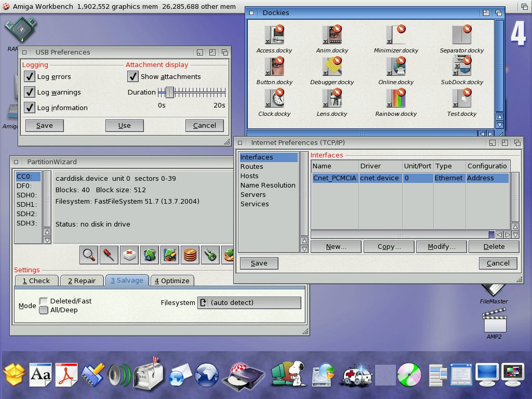This screenshot has width=532, height=399.
Task: Launch the PDF reader from the dock
Action: tap(66, 375)
